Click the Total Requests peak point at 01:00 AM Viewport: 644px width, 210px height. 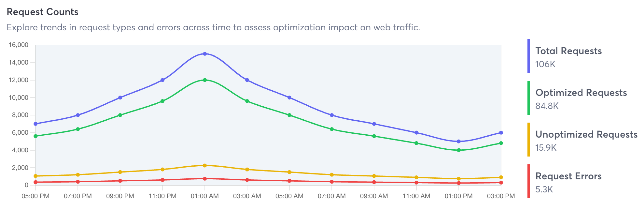205,54
